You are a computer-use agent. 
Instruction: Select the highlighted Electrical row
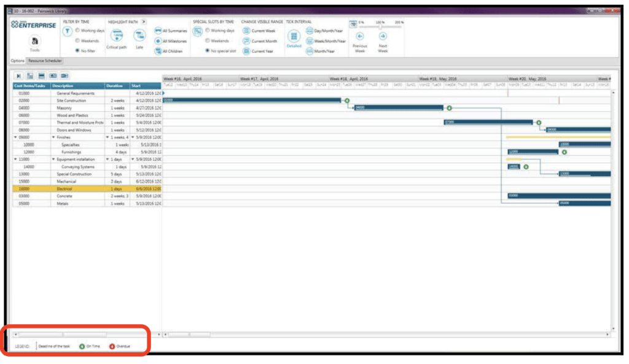[x=87, y=189]
